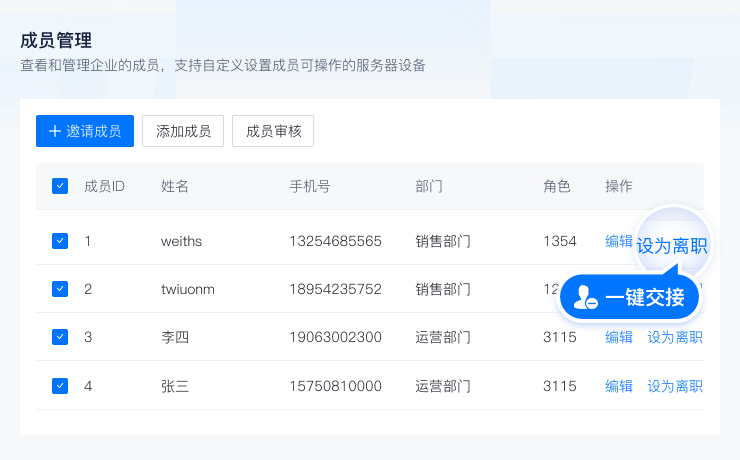This screenshot has height=460, width=740.
Task: Select the name cell 张三
Action: pyautogui.click(x=175, y=386)
